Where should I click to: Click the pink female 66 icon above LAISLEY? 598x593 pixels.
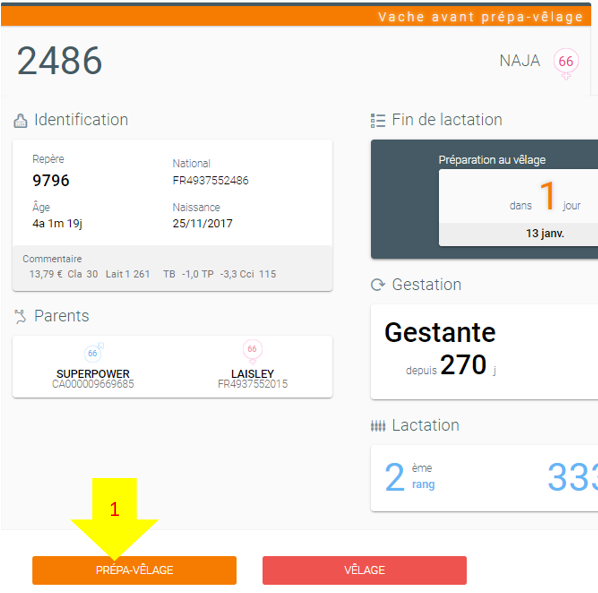click(x=252, y=351)
